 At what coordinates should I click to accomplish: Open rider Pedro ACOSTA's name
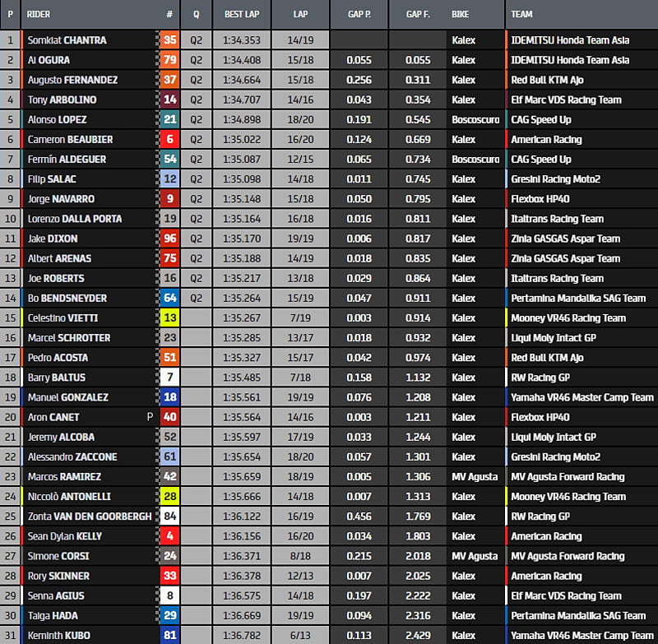coord(57,358)
